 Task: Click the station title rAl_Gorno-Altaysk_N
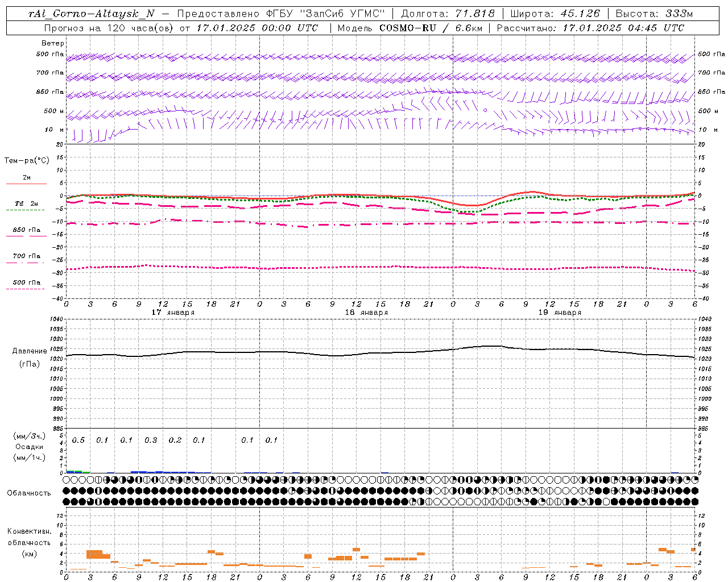tap(92, 14)
